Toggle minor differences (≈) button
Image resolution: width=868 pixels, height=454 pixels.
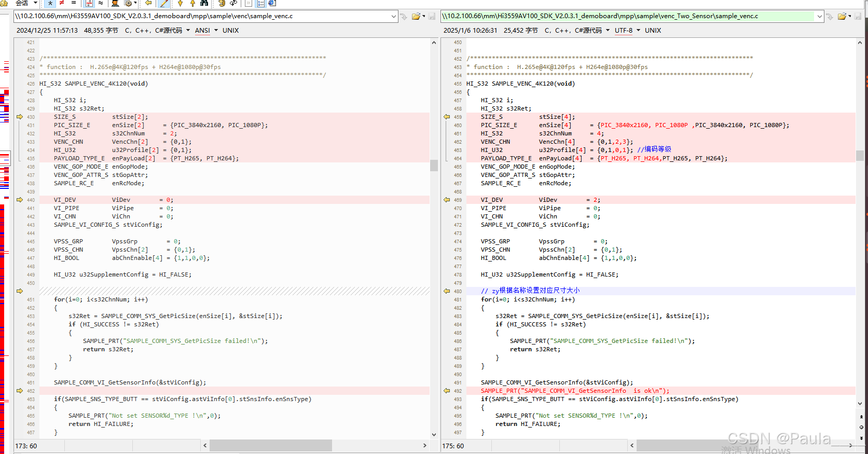pyautogui.click(x=100, y=3)
